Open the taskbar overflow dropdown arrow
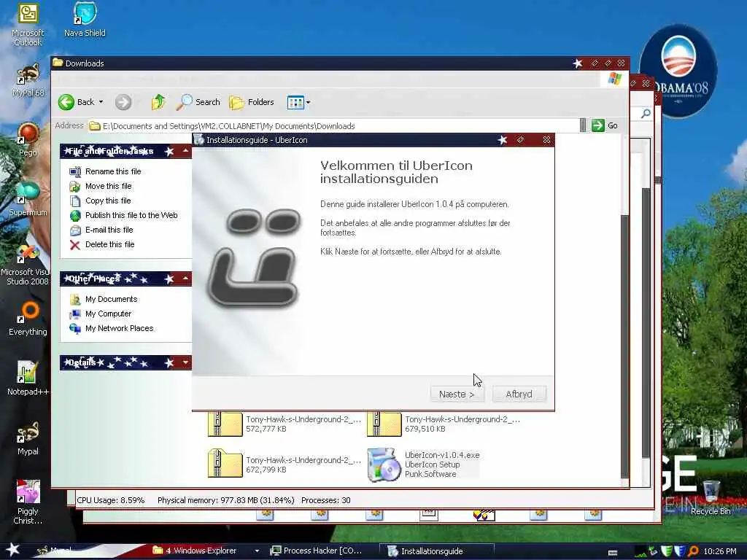Screen dimensions: 747x560 (257, 551)
